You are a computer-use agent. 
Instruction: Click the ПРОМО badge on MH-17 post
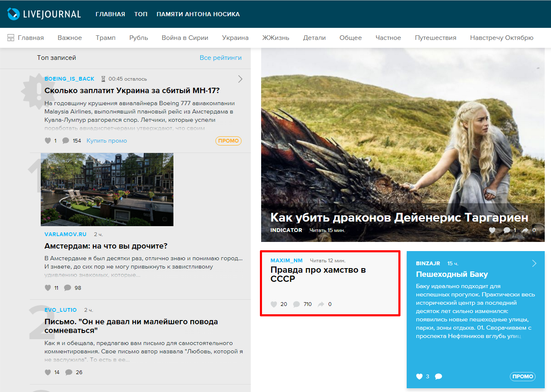point(228,141)
